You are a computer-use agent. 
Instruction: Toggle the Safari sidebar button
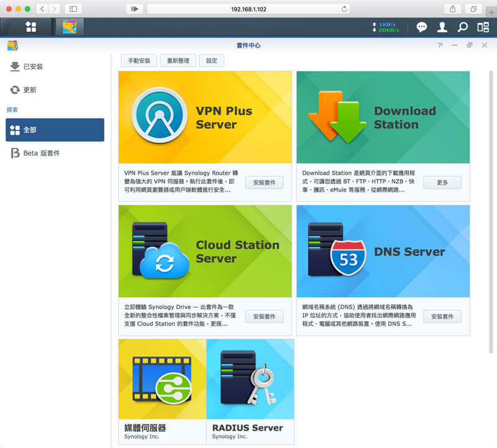73,9
